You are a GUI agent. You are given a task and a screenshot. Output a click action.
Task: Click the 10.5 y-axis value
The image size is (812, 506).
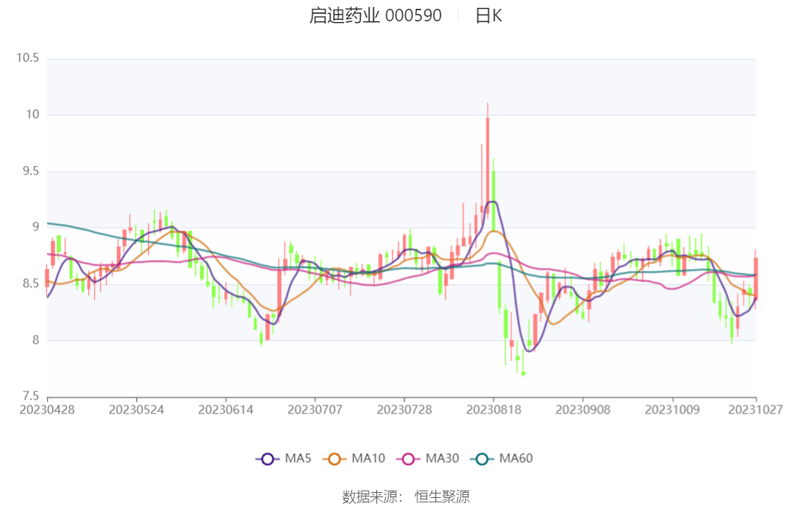click(27, 58)
